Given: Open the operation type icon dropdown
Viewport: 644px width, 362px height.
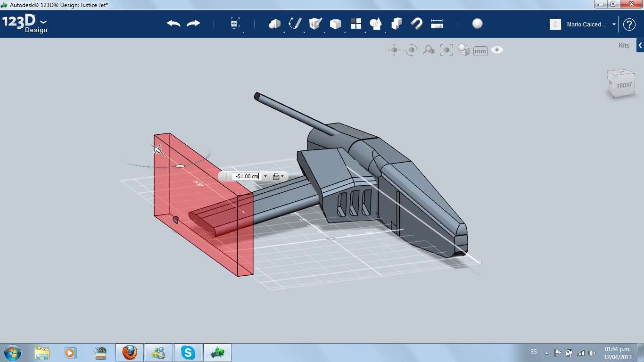Looking at the screenshot, I should click(x=278, y=176).
